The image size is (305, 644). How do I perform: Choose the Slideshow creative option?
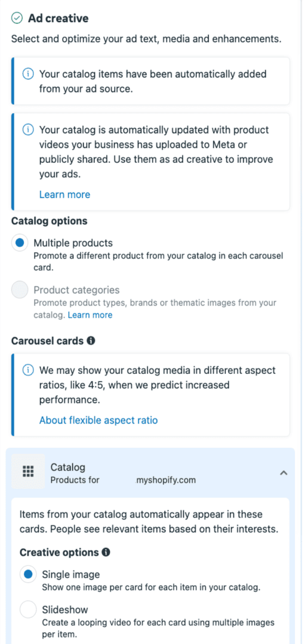[x=28, y=609]
